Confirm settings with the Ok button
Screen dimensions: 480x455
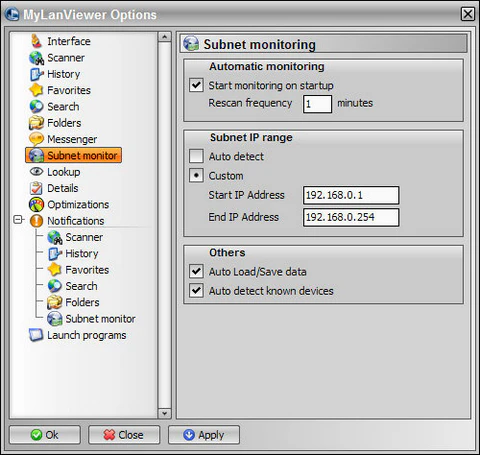[x=45, y=435]
